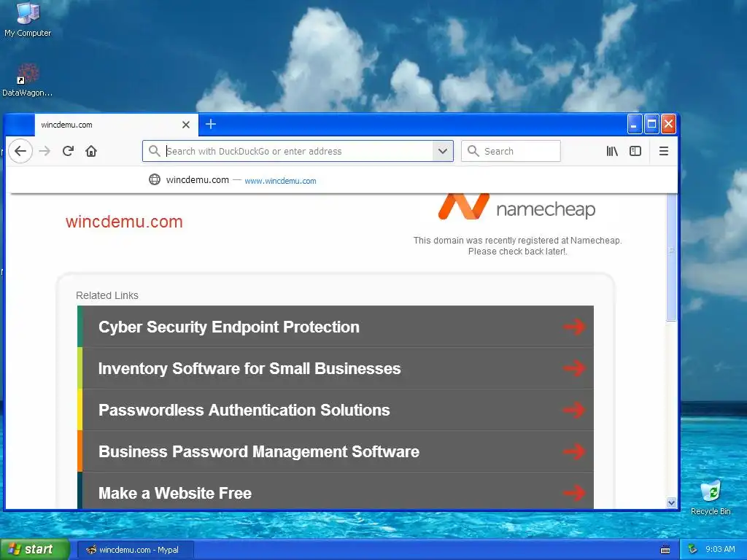
Task: Maximize the Mypal browser window
Action: point(651,124)
